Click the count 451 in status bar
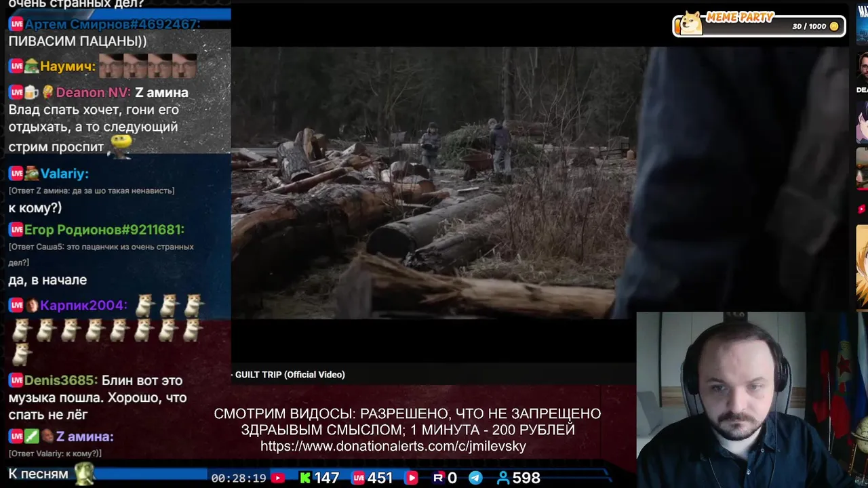Image resolution: width=868 pixels, height=488 pixels. (x=380, y=478)
